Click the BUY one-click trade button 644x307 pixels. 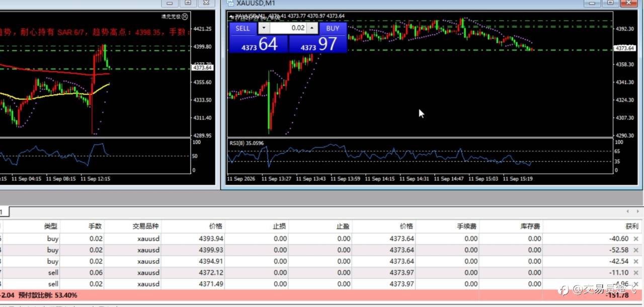pyautogui.click(x=333, y=28)
